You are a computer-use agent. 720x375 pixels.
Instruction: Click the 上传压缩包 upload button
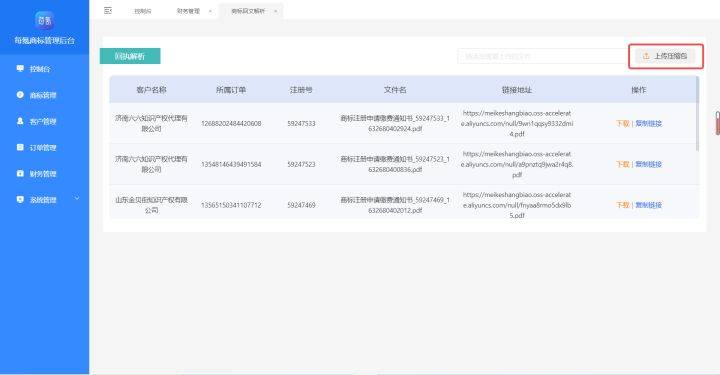click(x=665, y=56)
